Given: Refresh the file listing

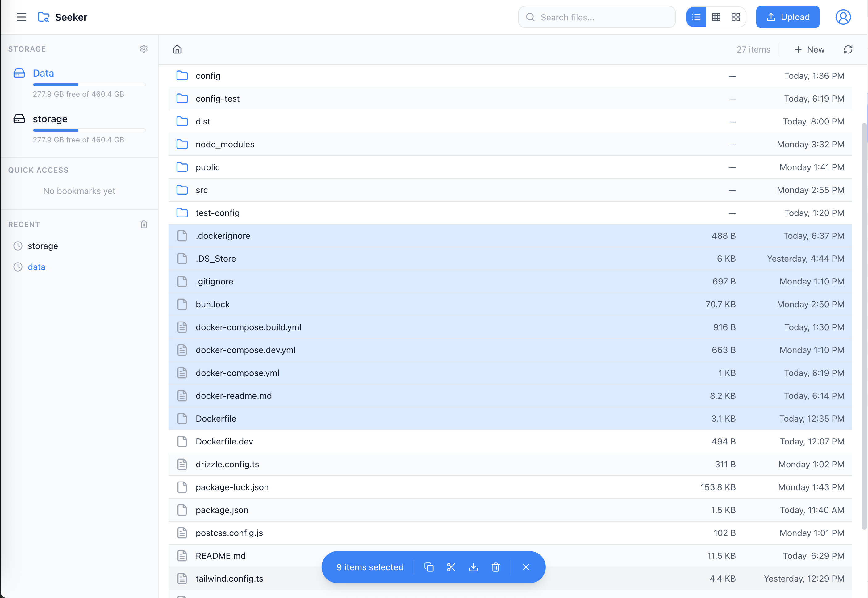Looking at the screenshot, I should (x=848, y=49).
